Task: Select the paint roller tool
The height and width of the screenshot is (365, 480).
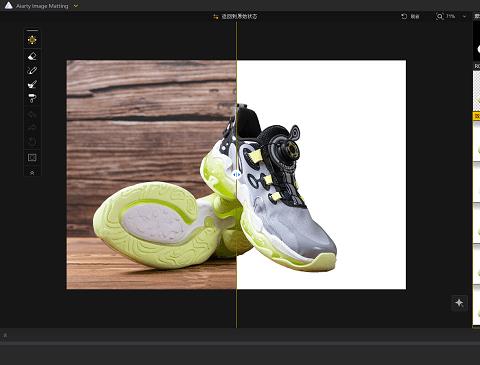Action: pyautogui.click(x=32, y=98)
